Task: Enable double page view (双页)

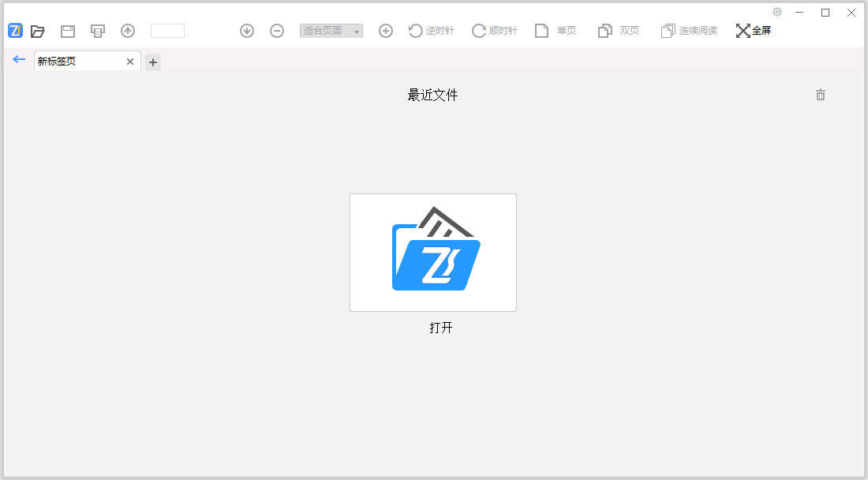Action: point(619,31)
